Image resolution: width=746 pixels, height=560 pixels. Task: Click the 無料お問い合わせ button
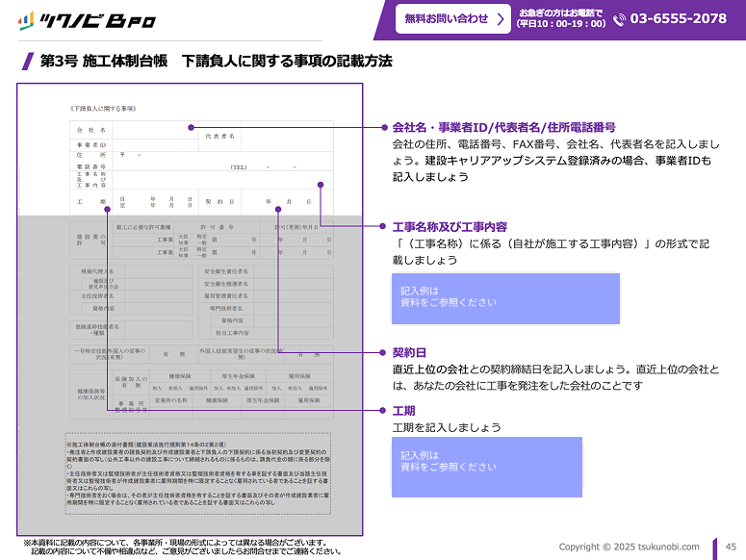[453, 19]
